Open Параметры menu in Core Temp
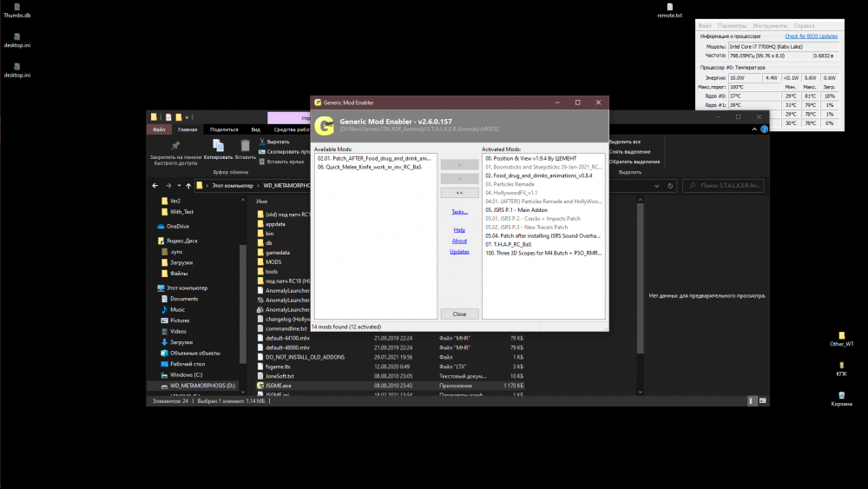Viewport: 868px width, 489px height. coord(732,26)
